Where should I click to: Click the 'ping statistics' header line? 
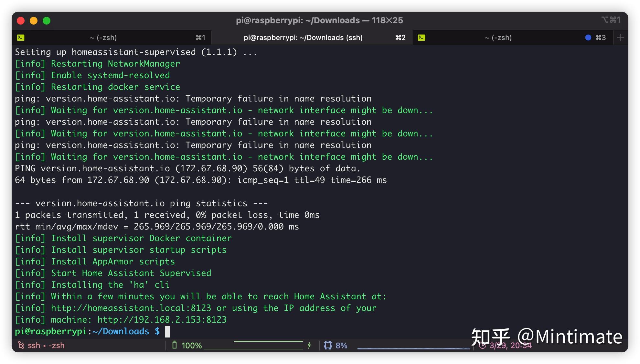pos(141,203)
